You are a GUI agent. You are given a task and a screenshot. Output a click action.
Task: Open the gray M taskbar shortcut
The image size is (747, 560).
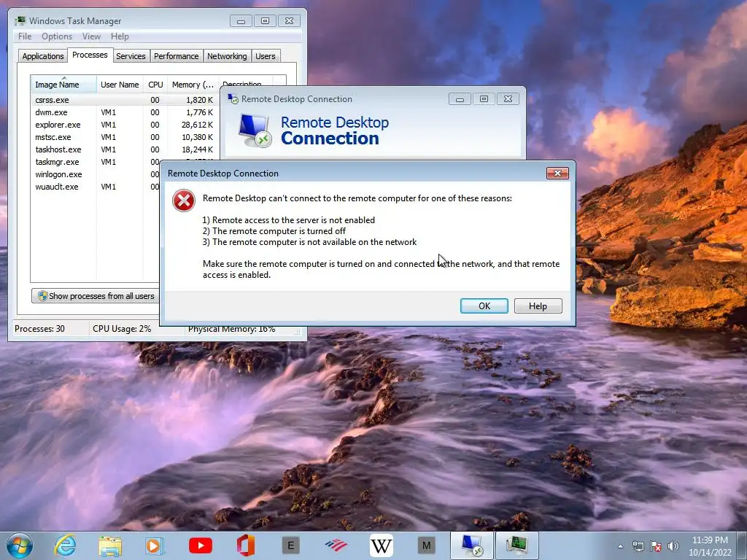[426, 545]
